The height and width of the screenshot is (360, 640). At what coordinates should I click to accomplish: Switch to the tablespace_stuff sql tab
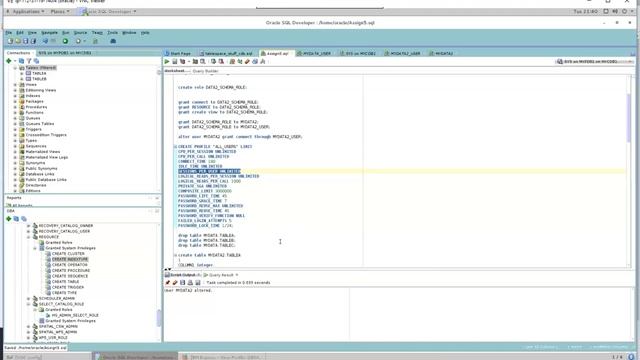[226, 53]
